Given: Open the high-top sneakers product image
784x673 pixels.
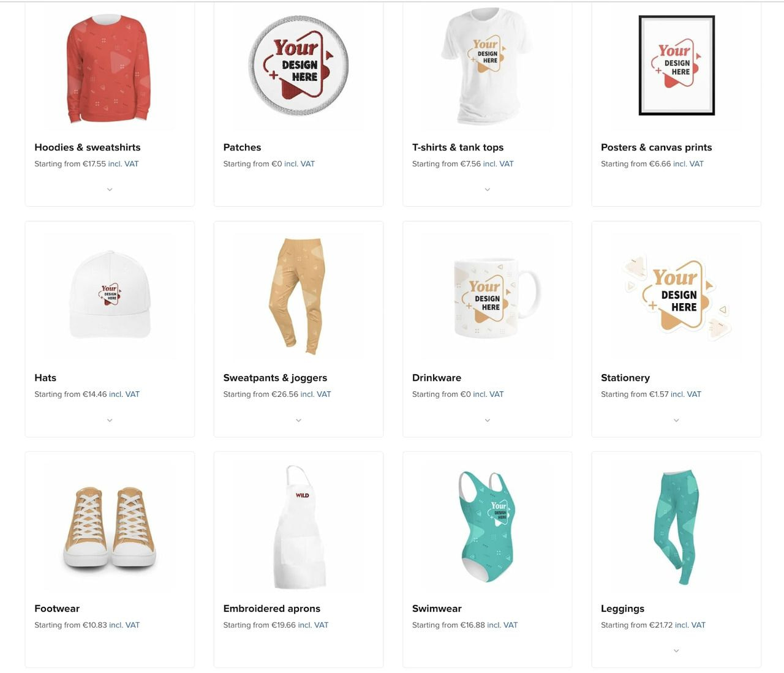Looking at the screenshot, I should [110, 528].
